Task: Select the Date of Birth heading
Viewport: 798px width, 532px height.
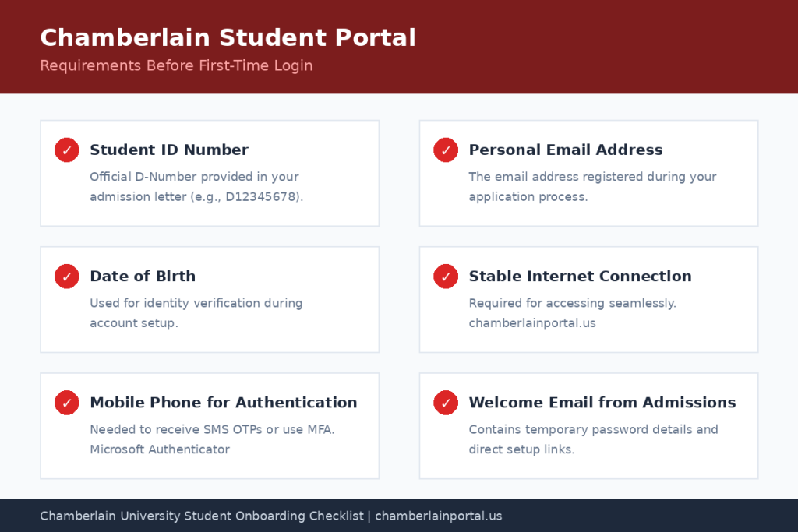Action: [143, 277]
